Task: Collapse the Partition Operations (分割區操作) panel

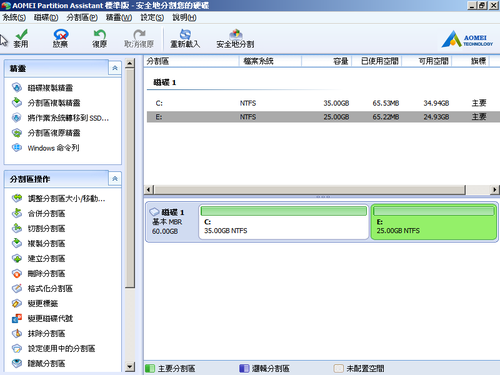Action: coord(115,179)
